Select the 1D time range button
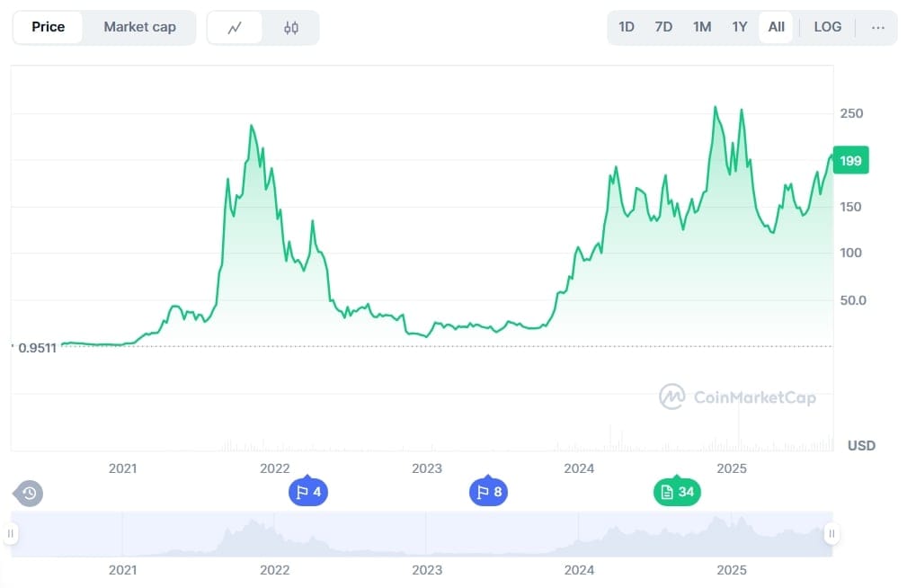Screen dimensions: 907x588 (626, 27)
